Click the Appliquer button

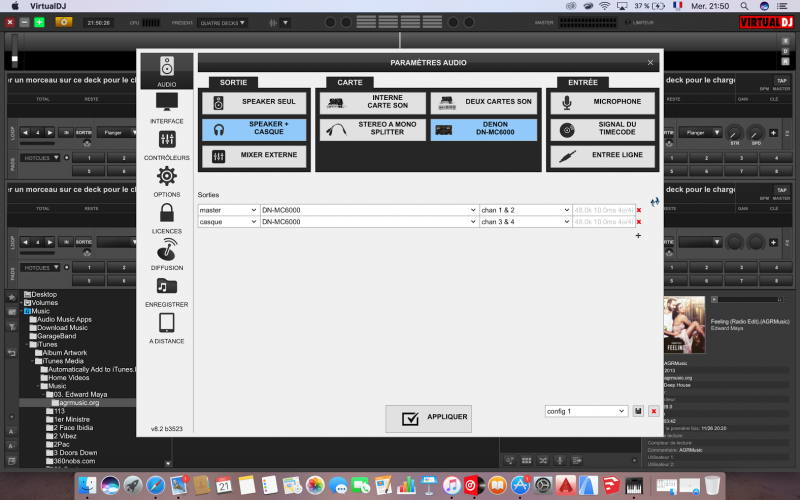click(x=428, y=419)
